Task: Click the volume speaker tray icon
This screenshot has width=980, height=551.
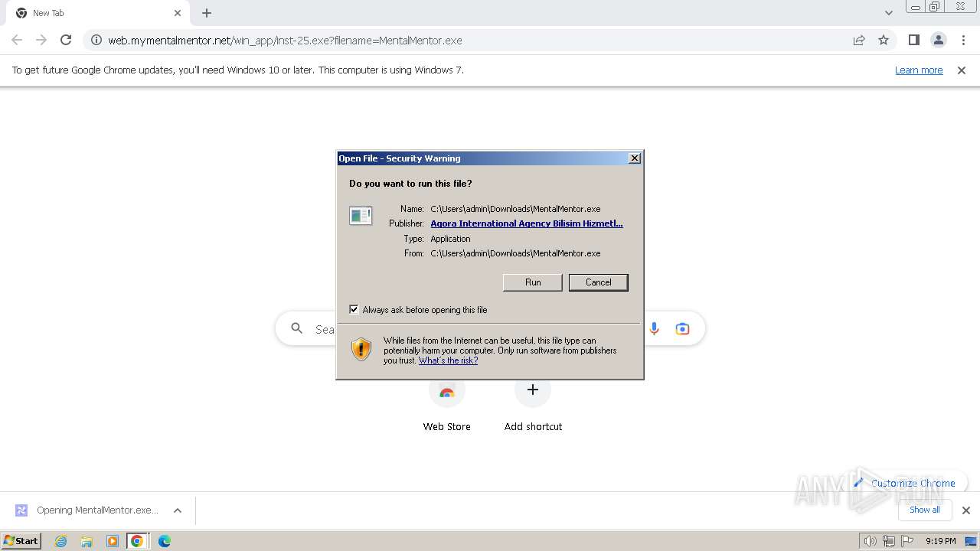Action: [871, 541]
